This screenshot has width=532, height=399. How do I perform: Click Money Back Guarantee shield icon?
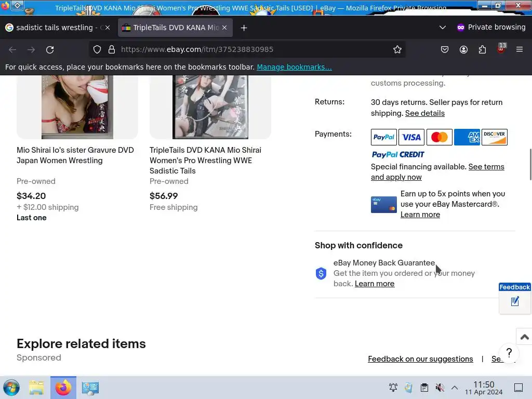point(321,273)
